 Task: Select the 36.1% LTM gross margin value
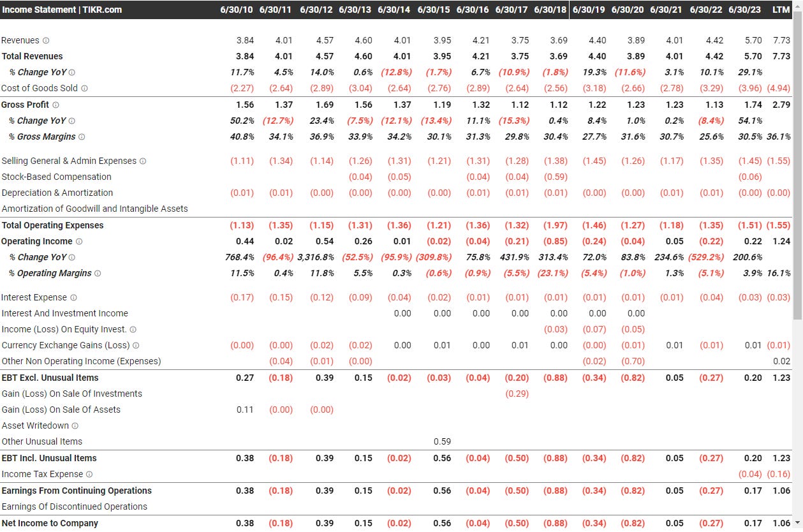pos(778,137)
